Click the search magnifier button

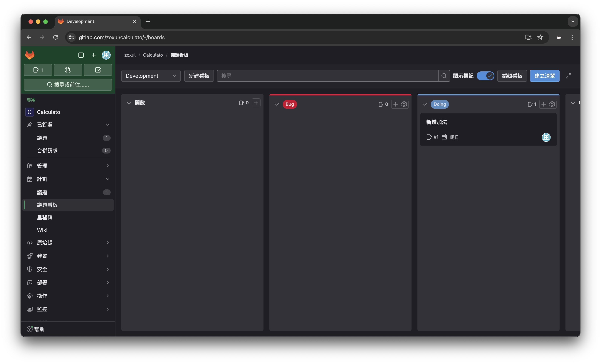pos(444,76)
